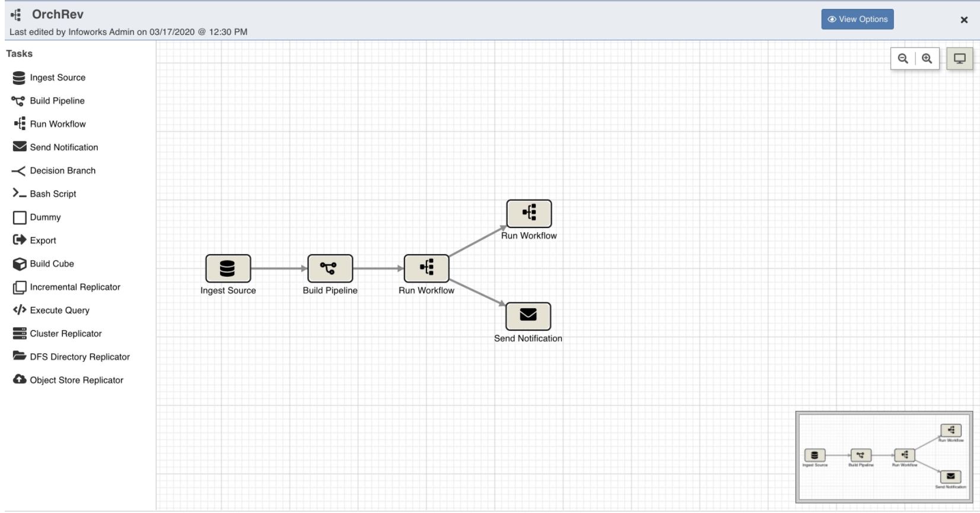Click the zoom out magnifier button
Image resolution: width=980 pixels, height=513 pixels.
point(903,59)
